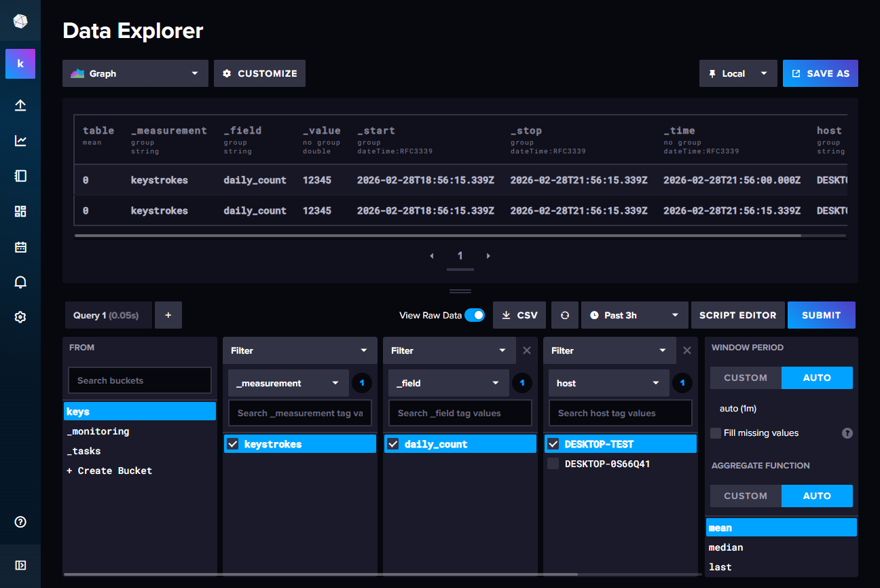880x588 pixels.
Task: Click the upload data arrow icon
Action: [x=20, y=105]
